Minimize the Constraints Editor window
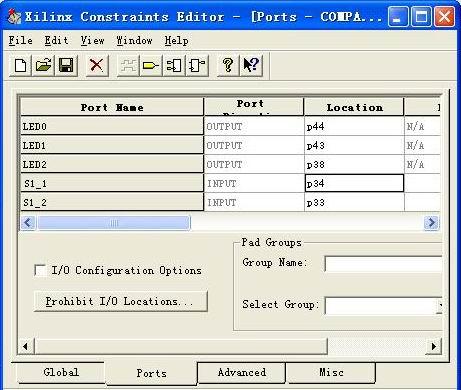The width and height of the screenshot is (461, 390). point(398,16)
